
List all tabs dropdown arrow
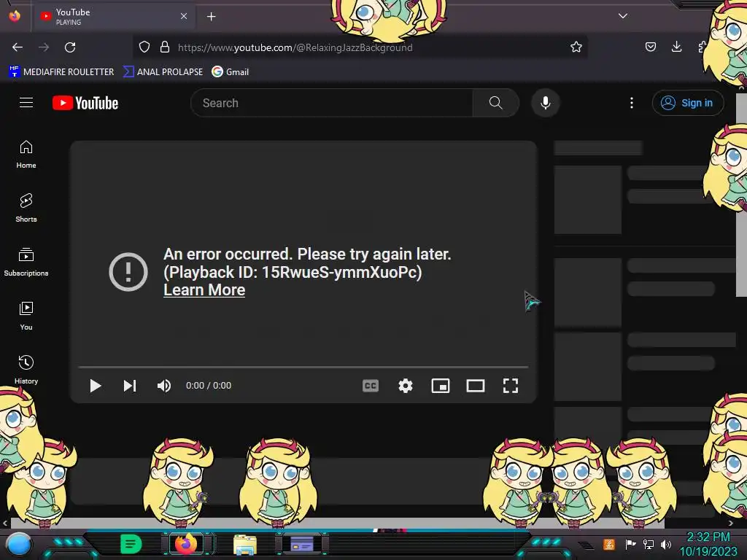[623, 16]
